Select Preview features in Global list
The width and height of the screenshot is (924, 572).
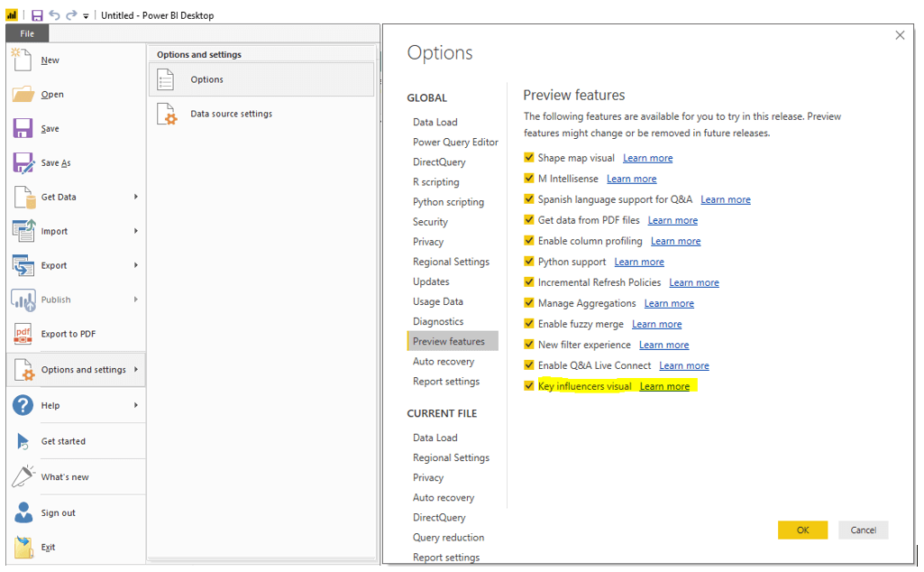pos(449,341)
